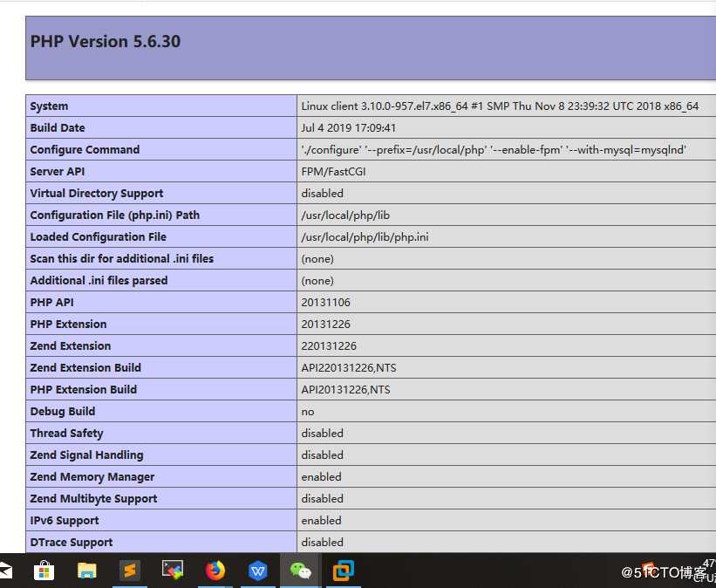
Task: Switch to Firefox in the taskbar
Action: click(215, 571)
